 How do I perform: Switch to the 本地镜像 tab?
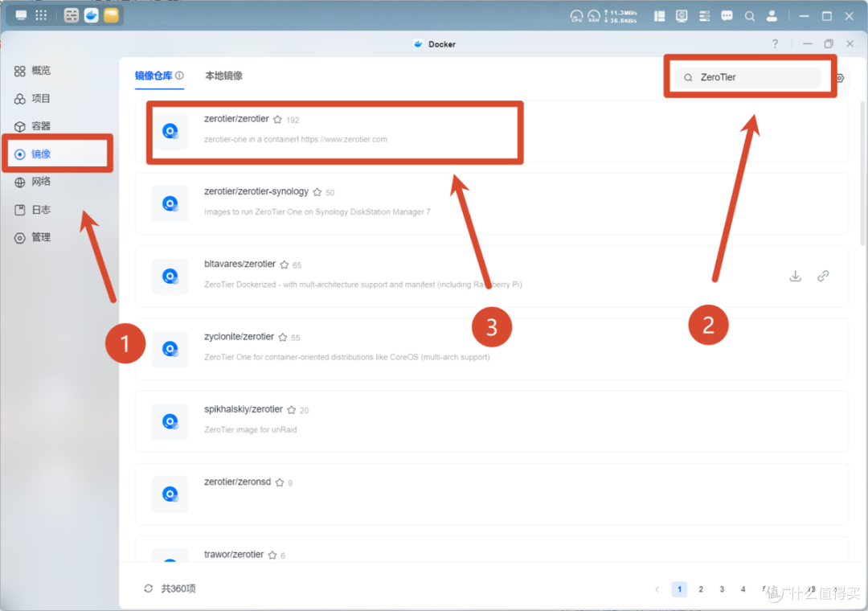pyautogui.click(x=223, y=76)
